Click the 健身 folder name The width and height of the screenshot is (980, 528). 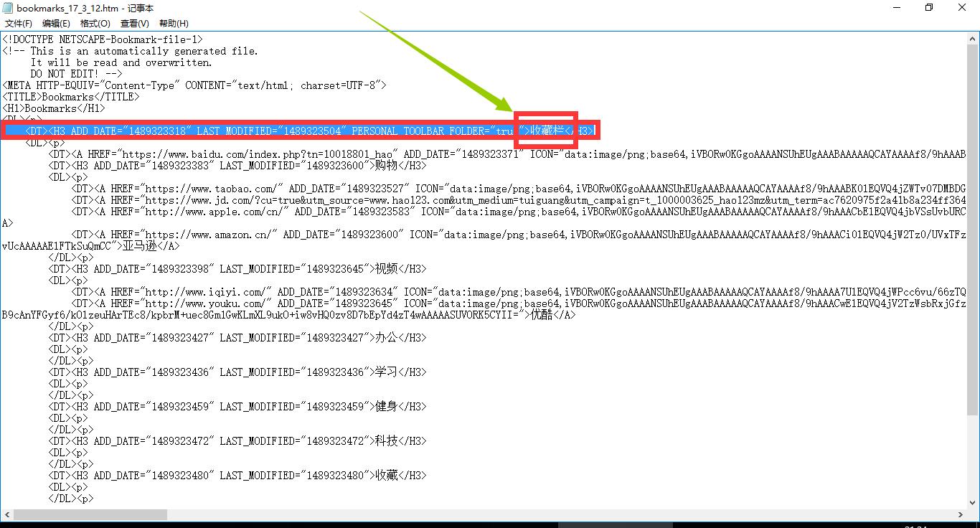387,407
